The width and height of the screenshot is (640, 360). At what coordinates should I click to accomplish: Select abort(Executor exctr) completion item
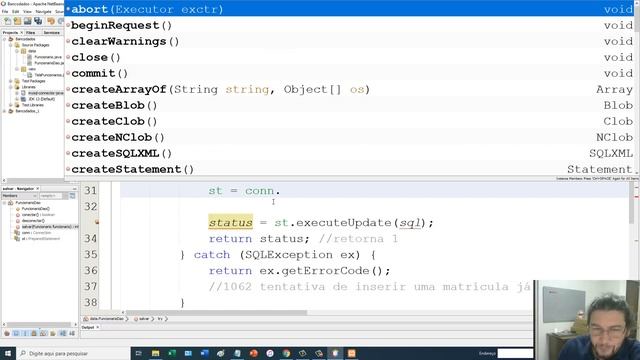pyautogui.click(x=349, y=9)
